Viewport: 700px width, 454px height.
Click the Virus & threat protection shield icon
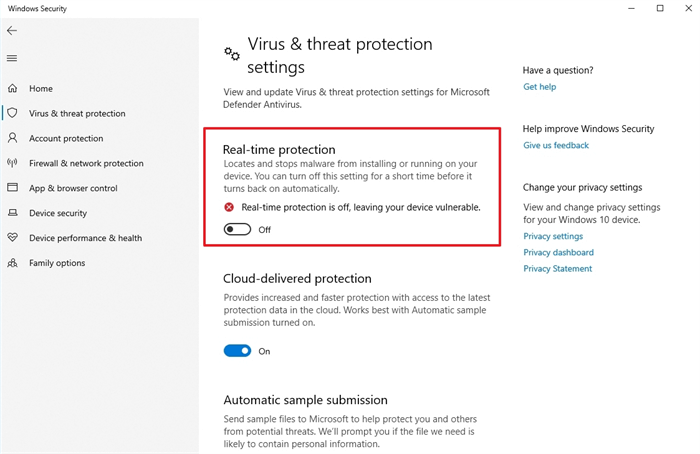tap(12, 114)
